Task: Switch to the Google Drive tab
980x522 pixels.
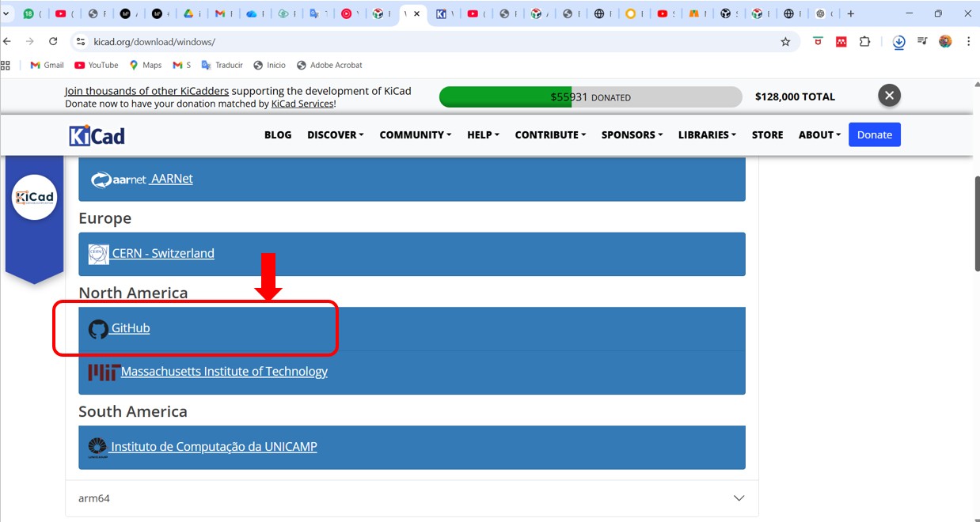Action: (191, 13)
